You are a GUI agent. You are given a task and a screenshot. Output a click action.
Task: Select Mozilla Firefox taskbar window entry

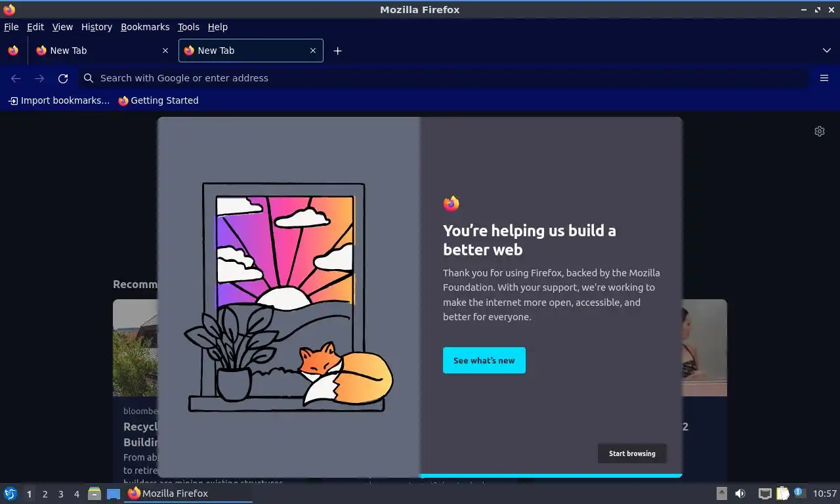(188, 493)
